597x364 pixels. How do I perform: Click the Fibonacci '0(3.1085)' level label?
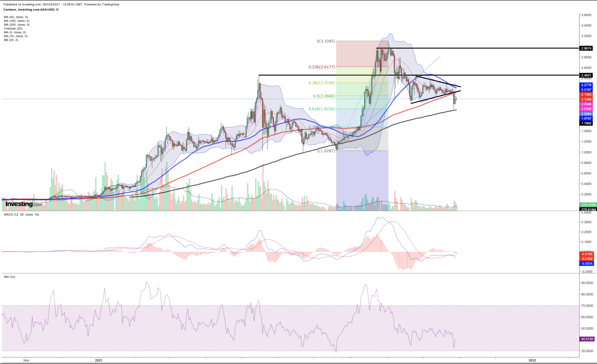point(326,41)
